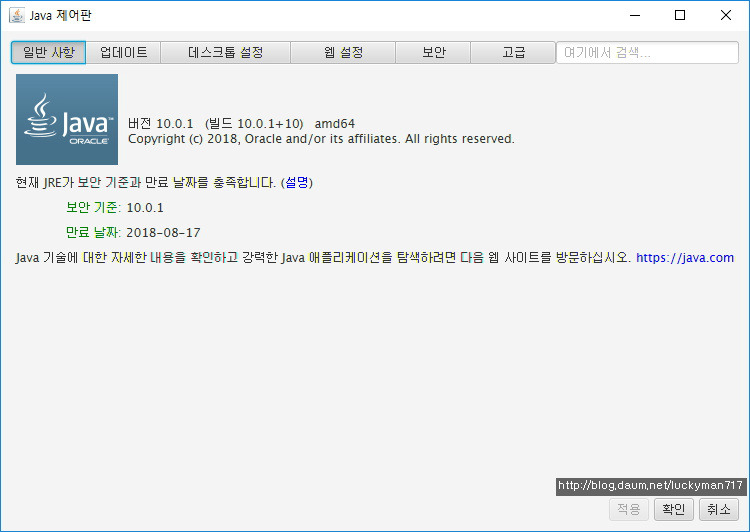Switch to the 업데이트 tab
This screenshot has height=532, width=750.
123,52
